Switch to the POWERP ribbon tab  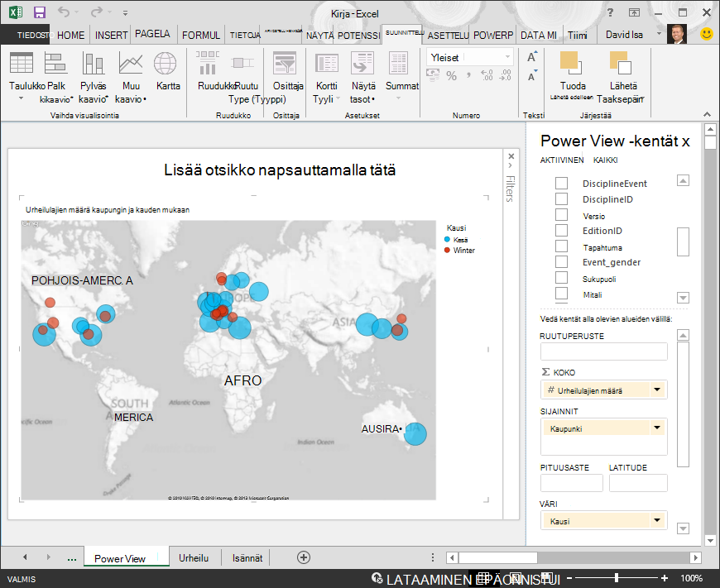click(x=493, y=35)
